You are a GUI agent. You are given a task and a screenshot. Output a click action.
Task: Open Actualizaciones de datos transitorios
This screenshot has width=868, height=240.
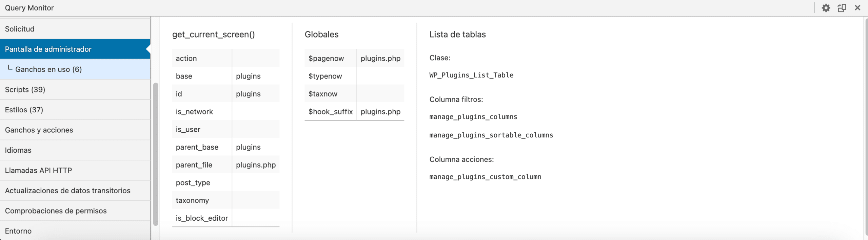tap(67, 191)
